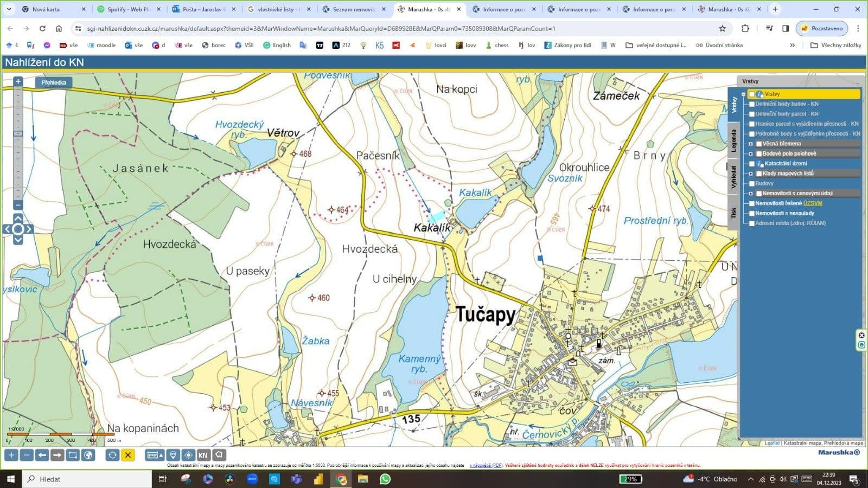Image resolution: width=868 pixels, height=488 pixels.
Task: Expand the Klady mapových listů group
Action: [x=751, y=174]
